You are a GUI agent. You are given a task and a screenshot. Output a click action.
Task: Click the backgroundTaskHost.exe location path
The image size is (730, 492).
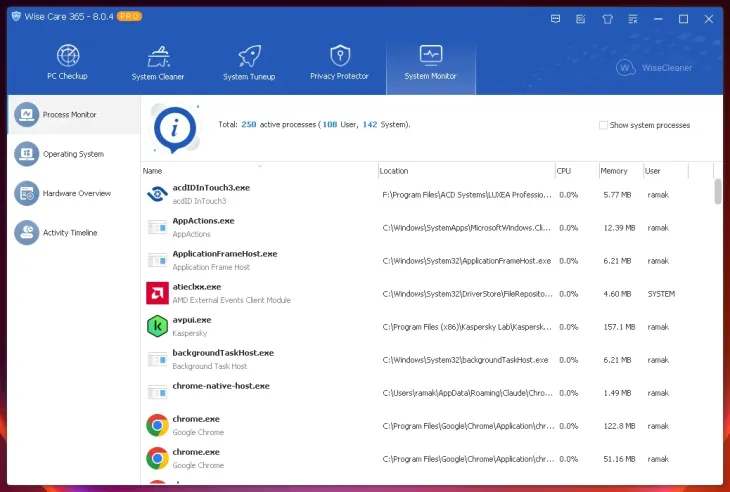(465, 360)
